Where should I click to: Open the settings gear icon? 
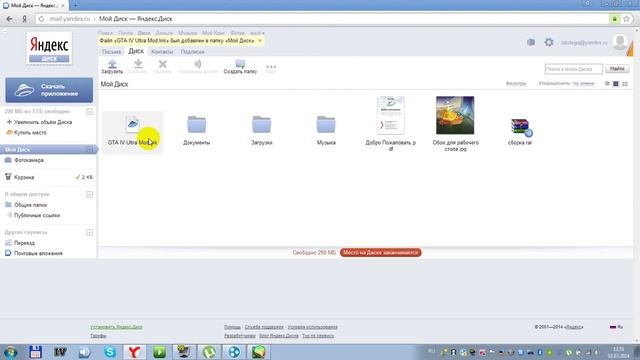(x=549, y=42)
